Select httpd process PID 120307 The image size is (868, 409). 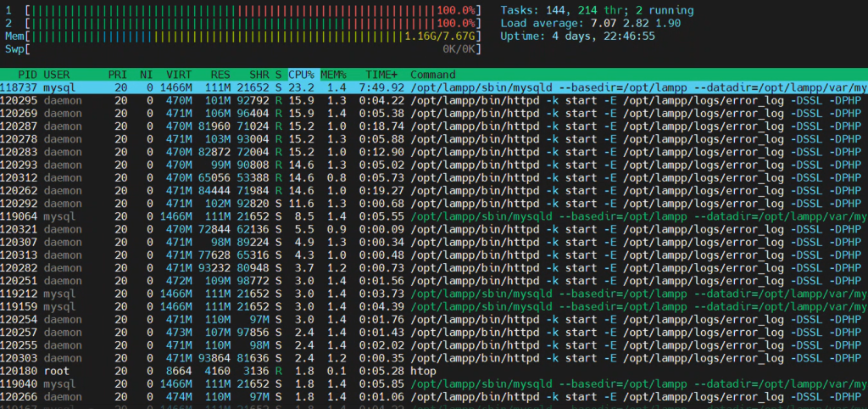coord(434,242)
